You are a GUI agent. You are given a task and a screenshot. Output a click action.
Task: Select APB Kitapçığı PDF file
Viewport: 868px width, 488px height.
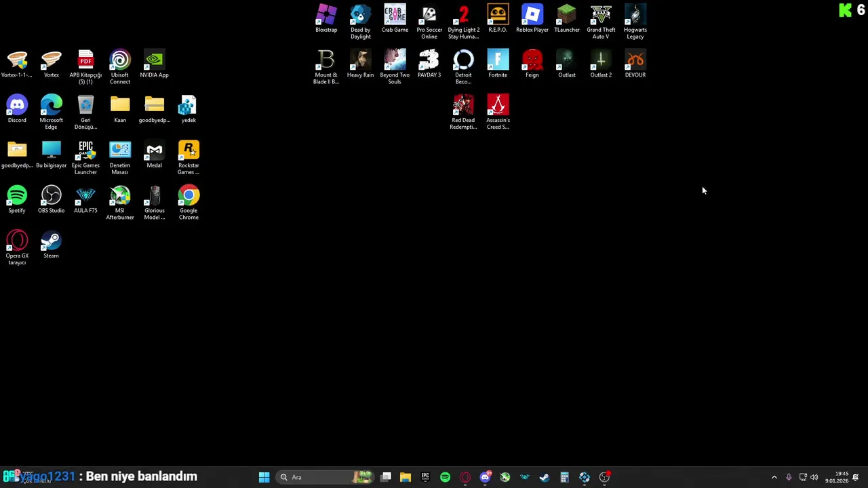(x=85, y=66)
